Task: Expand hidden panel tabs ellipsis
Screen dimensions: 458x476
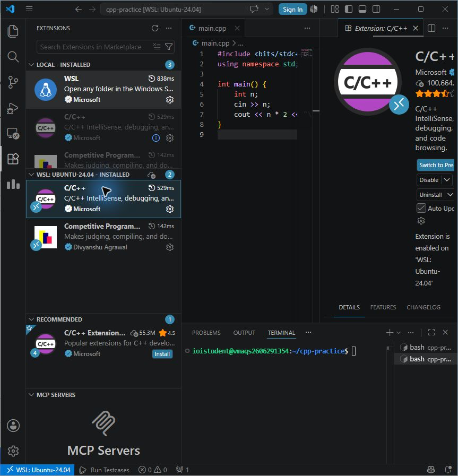Action: click(308, 332)
